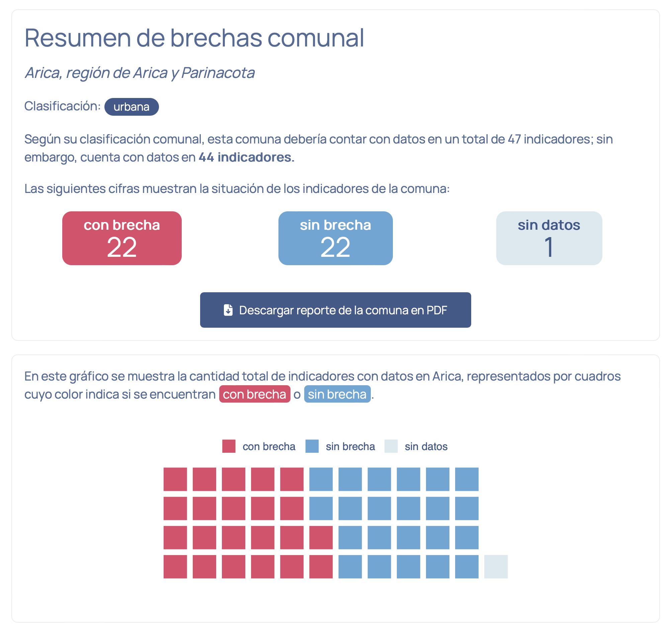Click the red 'con brecha' legend swatch
The width and height of the screenshot is (672, 632).
click(229, 446)
